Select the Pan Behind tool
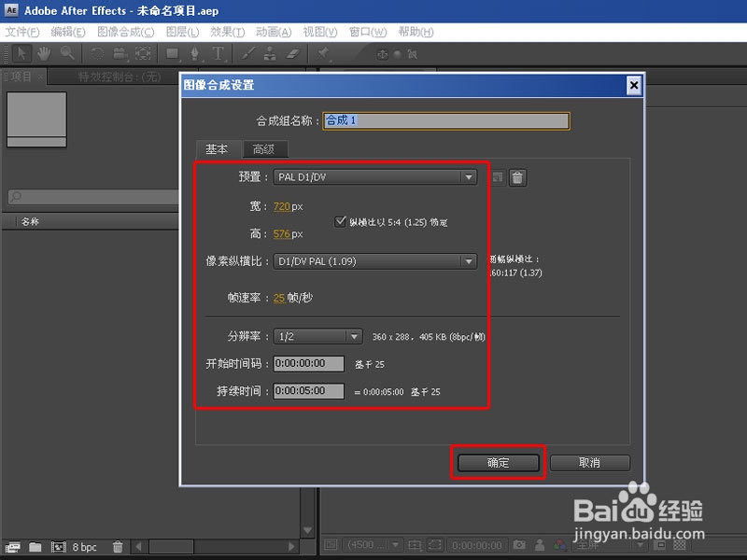The image size is (747, 560). coord(143,53)
